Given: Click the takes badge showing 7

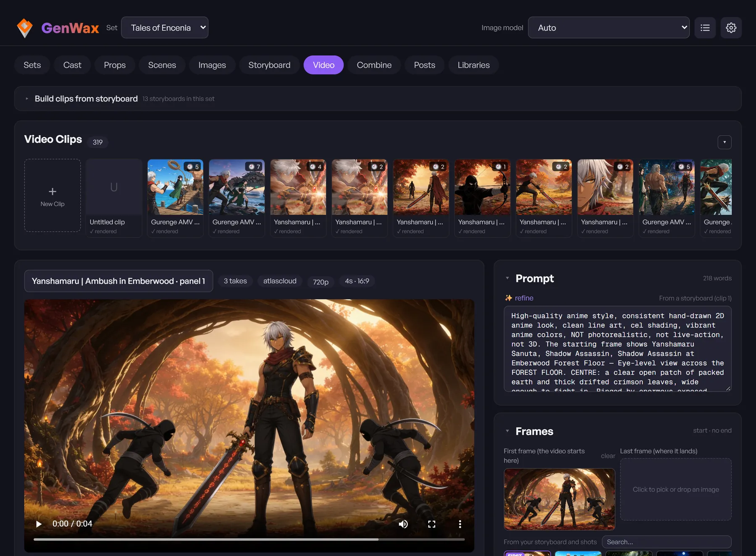Looking at the screenshot, I should [x=255, y=167].
